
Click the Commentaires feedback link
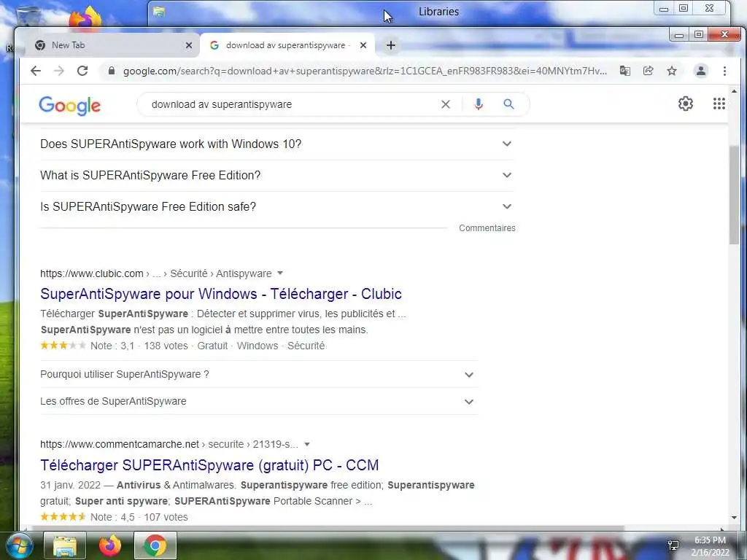click(x=487, y=228)
